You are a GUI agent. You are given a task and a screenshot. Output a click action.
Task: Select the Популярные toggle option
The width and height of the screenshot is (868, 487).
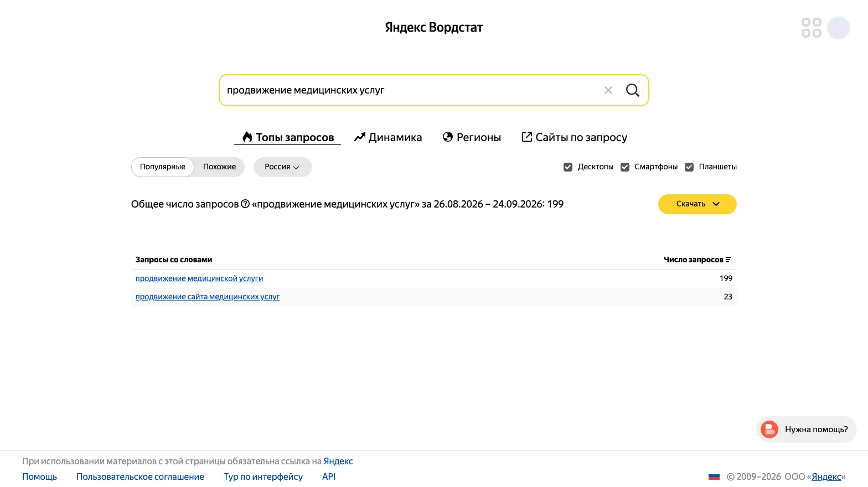pyautogui.click(x=163, y=167)
